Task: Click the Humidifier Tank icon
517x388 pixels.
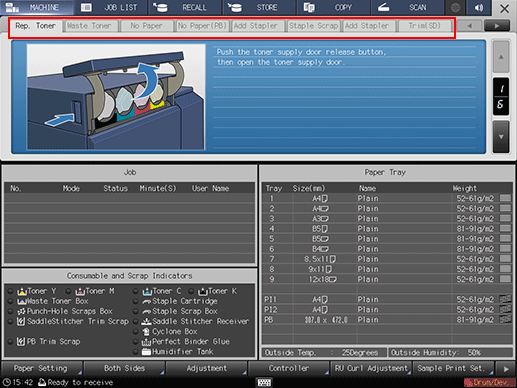Action: point(146,352)
